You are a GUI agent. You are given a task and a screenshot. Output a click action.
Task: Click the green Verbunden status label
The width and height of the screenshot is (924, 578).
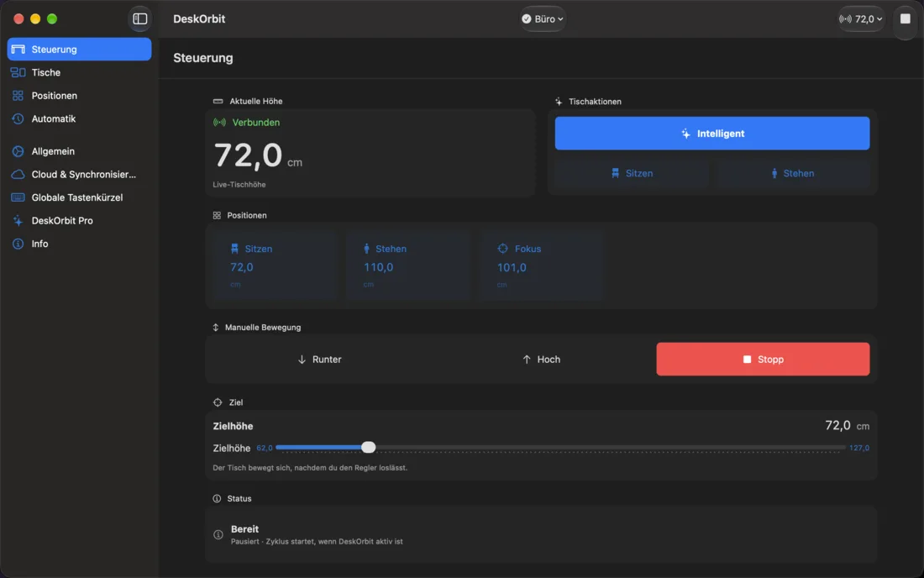[x=255, y=123]
